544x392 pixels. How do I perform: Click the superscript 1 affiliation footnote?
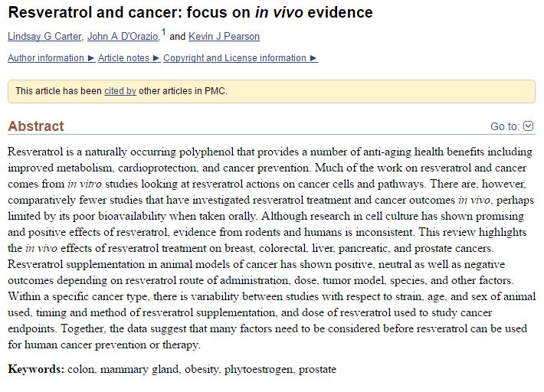coord(164,32)
